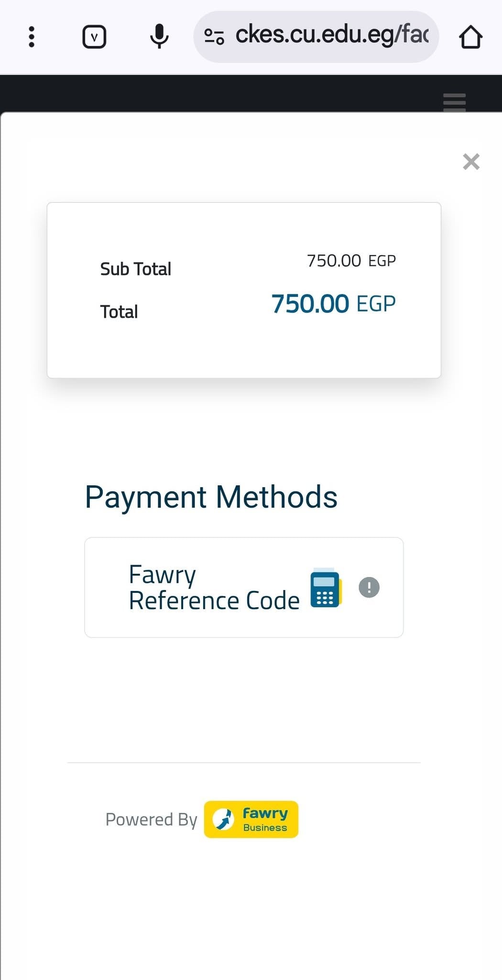Open the browser three-dot menu
This screenshot has width=502, height=980.
(32, 37)
